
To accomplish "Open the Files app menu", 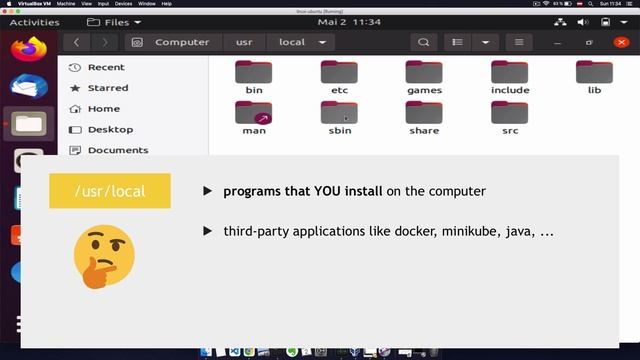I will pos(114,22).
